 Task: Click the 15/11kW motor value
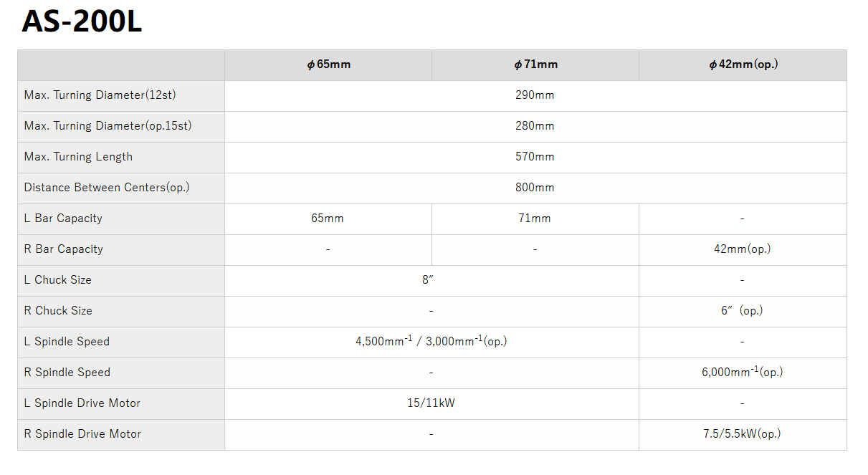coord(431,403)
